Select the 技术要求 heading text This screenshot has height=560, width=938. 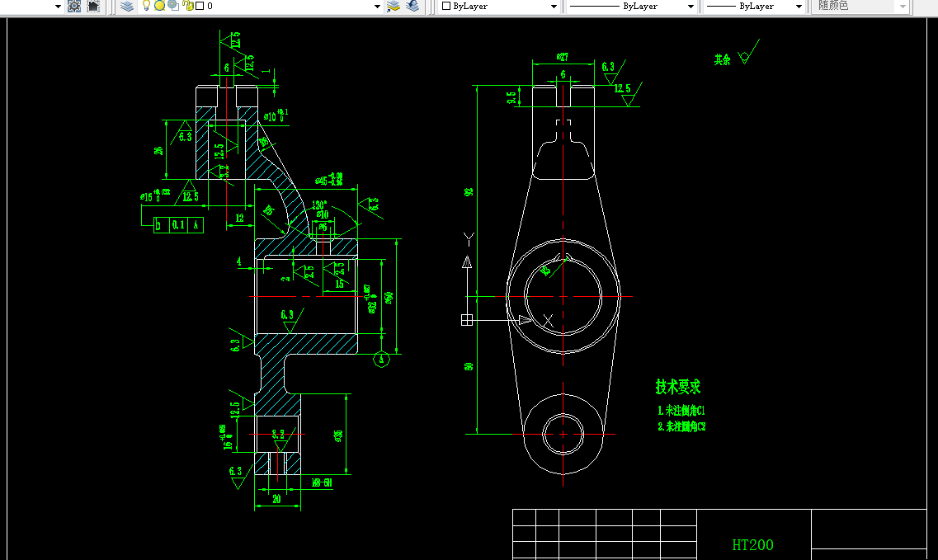pyautogui.click(x=678, y=387)
